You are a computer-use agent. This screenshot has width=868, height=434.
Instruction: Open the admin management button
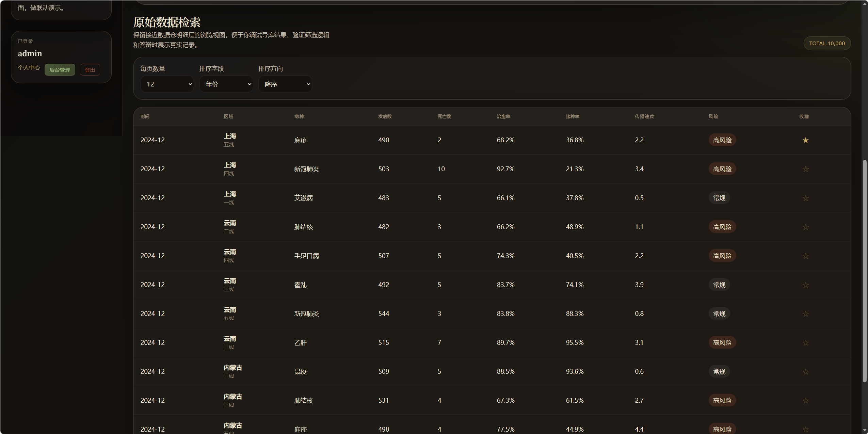60,70
